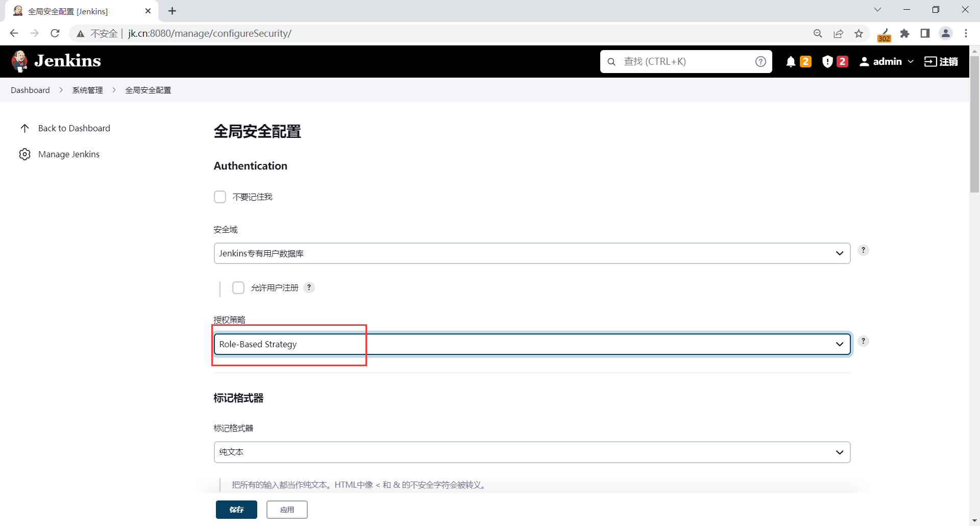The width and height of the screenshot is (980, 526).
Task: Expand the admin user menu chevron
Action: (911, 62)
